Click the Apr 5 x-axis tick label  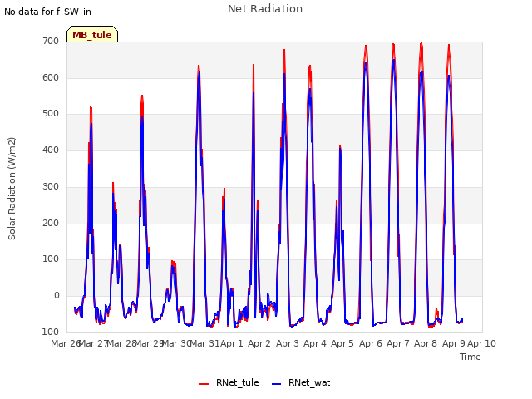tap(342, 343)
